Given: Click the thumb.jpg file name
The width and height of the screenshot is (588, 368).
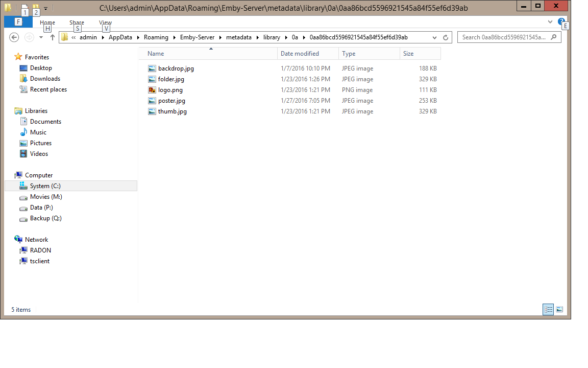Looking at the screenshot, I should 172,111.
